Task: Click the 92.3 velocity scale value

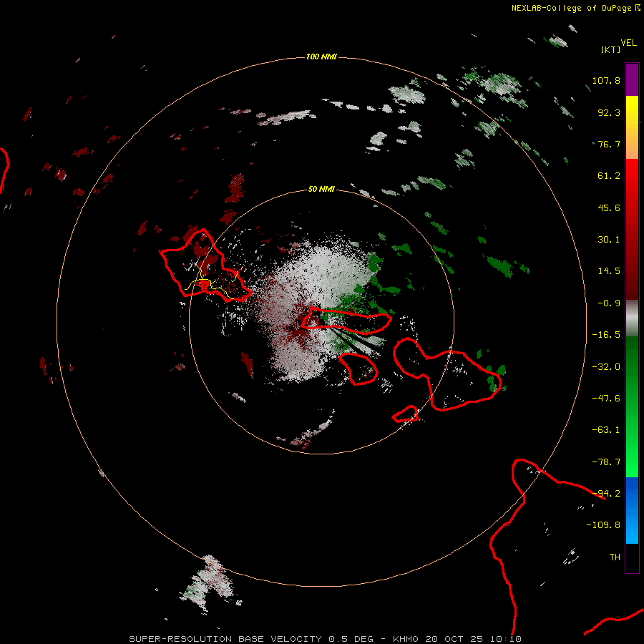Action: point(609,112)
